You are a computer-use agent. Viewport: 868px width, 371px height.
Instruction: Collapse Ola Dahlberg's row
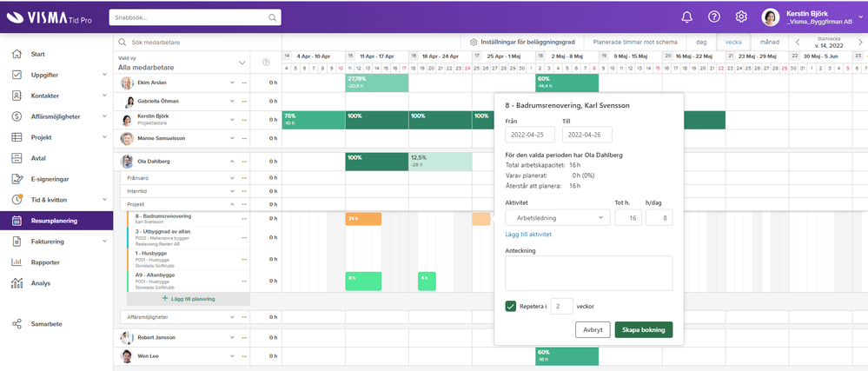233,162
